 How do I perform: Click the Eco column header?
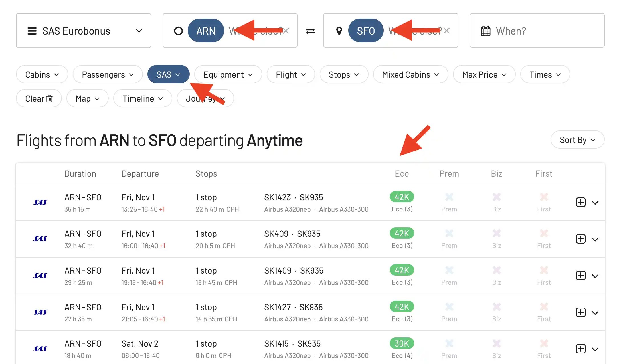[x=402, y=173]
